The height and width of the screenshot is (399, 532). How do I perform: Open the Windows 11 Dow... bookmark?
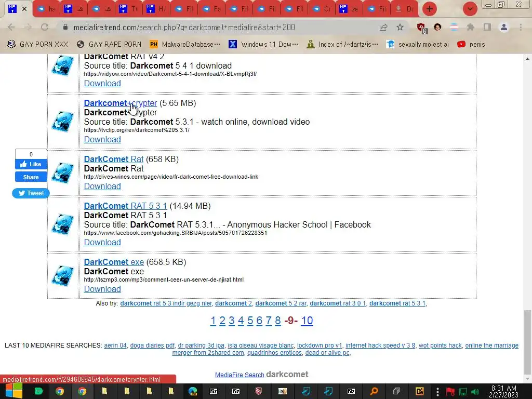[263, 44]
